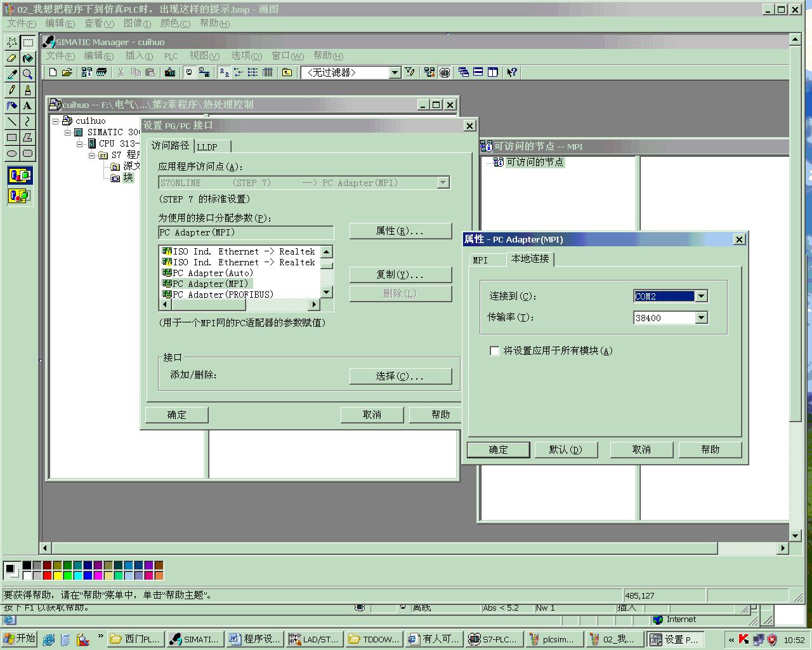812x650 pixels.
Task: Select the Fill With Color bucket tool
Action: pos(27,58)
